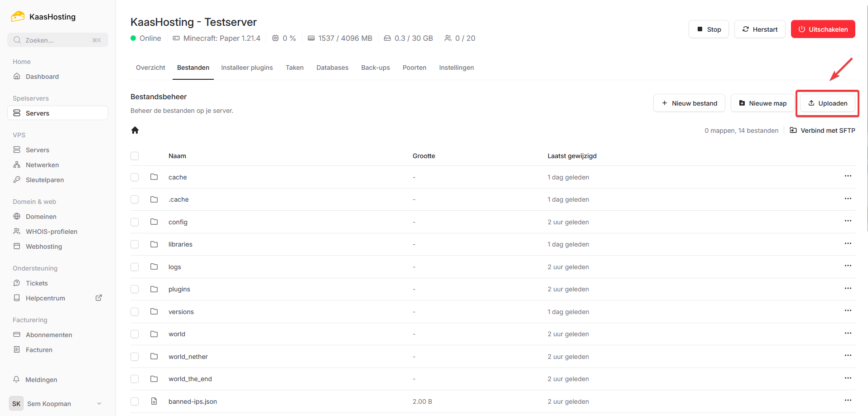
Task: Open the three-dot menu for config
Action: coord(848,221)
